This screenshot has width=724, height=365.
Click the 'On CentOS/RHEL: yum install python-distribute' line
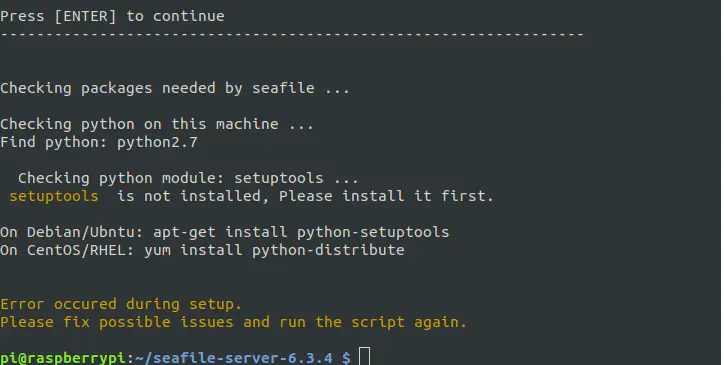click(202, 250)
